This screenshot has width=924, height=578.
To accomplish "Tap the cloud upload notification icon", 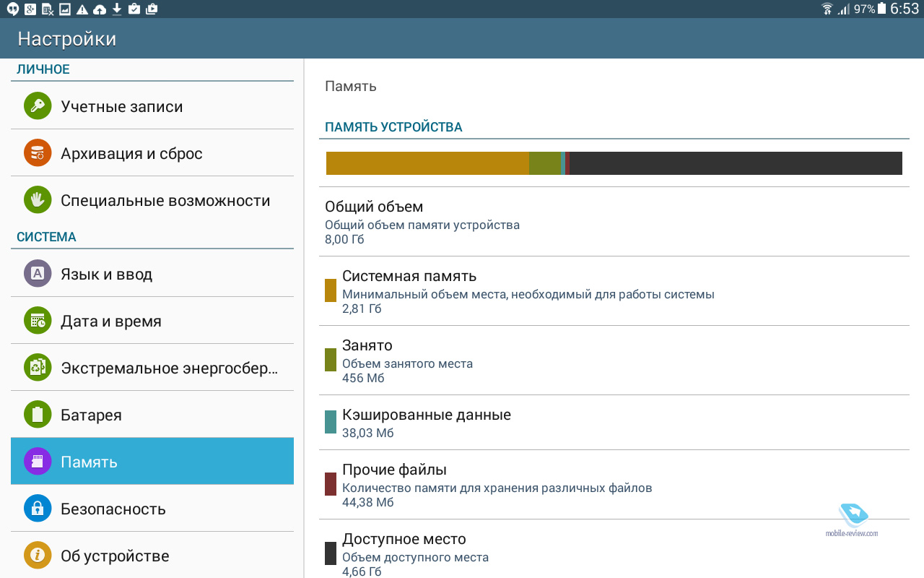I will pyautogui.click(x=100, y=9).
